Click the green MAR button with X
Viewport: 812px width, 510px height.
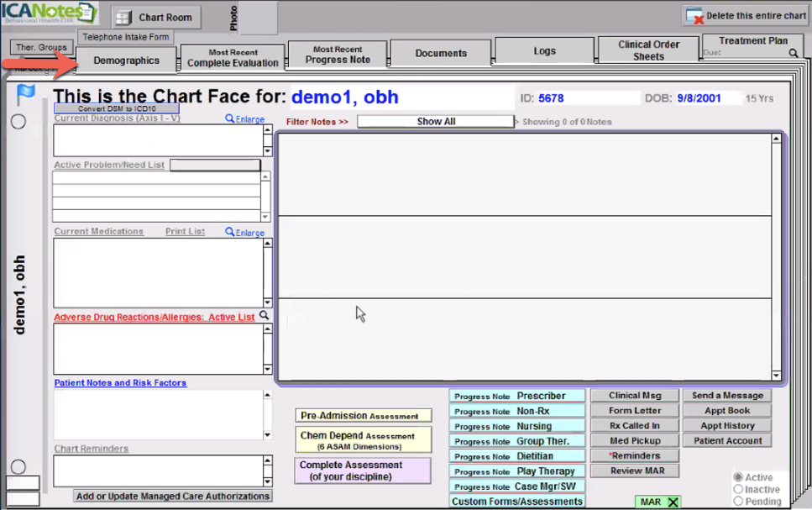pyautogui.click(x=657, y=502)
